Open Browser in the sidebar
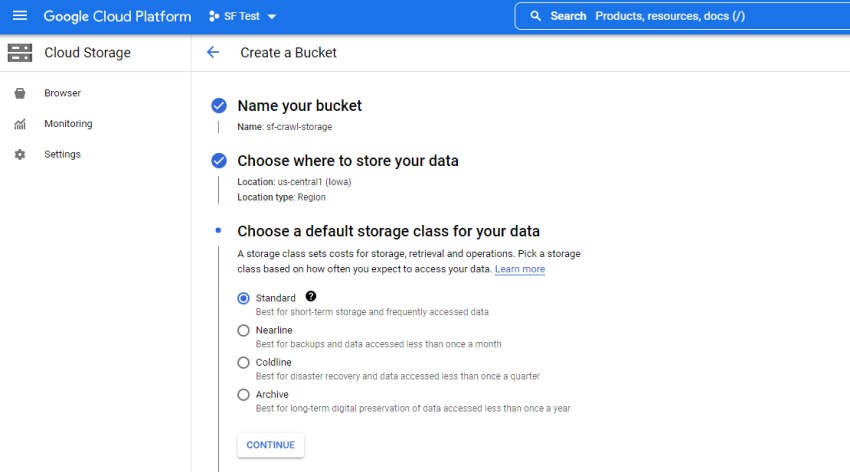This screenshot has height=472, width=850. pos(62,93)
